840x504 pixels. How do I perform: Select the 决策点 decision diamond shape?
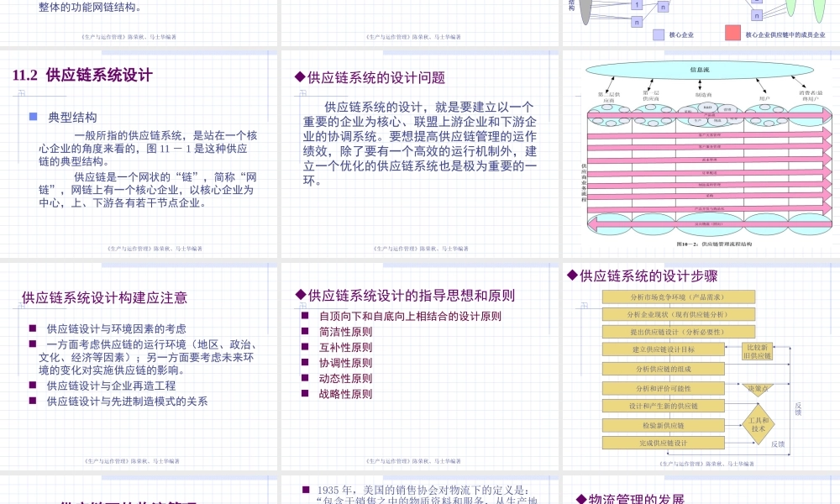(x=756, y=388)
